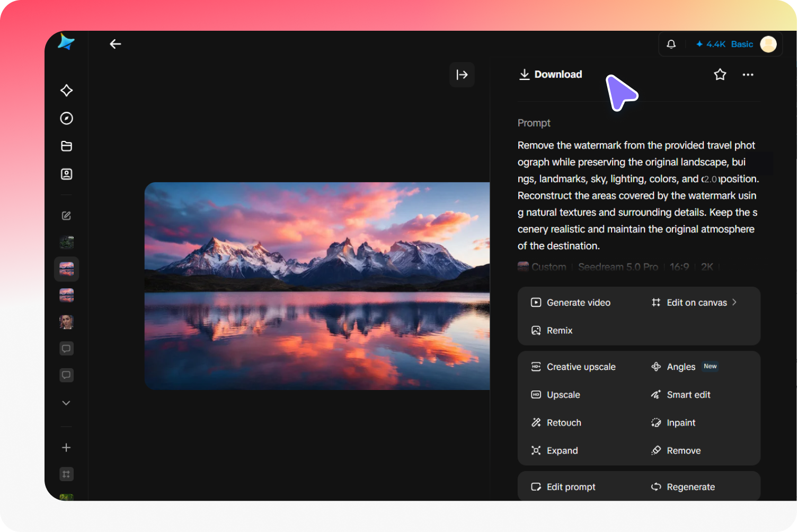Viewport: 798px width, 532px height.
Task: Click the "16:9" aspect ratio text
Action: pyautogui.click(x=679, y=267)
